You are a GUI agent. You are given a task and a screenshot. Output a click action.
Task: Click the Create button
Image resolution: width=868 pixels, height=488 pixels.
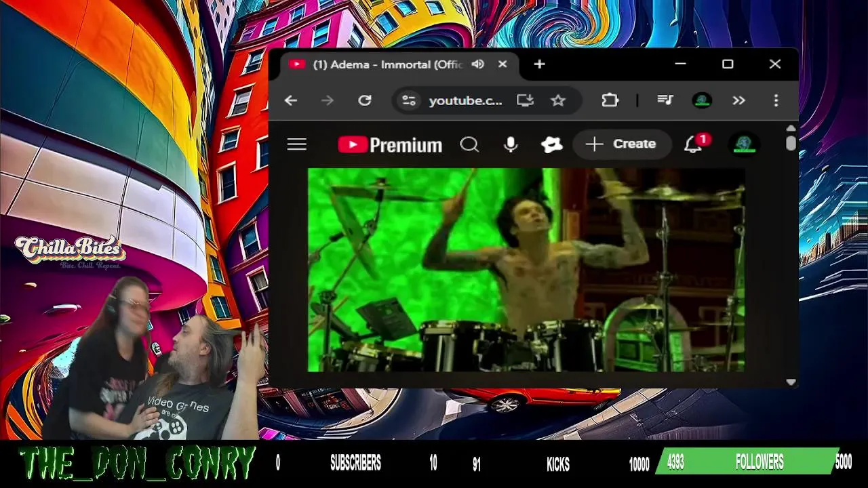tap(622, 144)
